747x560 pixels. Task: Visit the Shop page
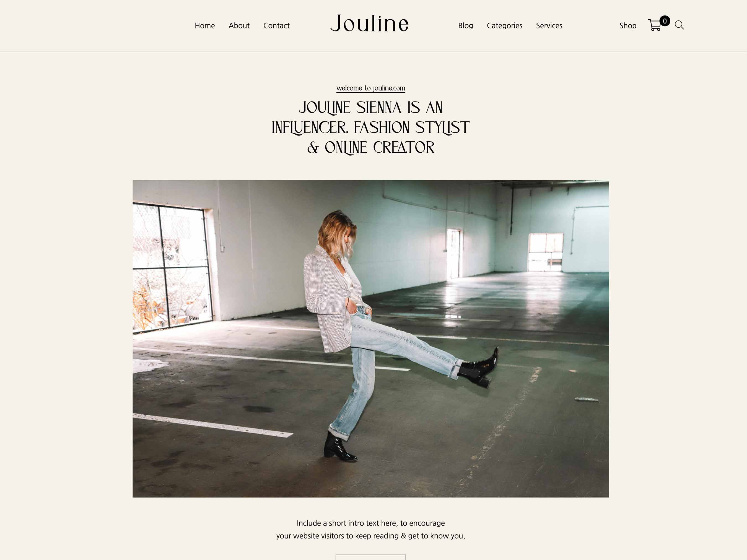pyautogui.click(x=628, y=26)
